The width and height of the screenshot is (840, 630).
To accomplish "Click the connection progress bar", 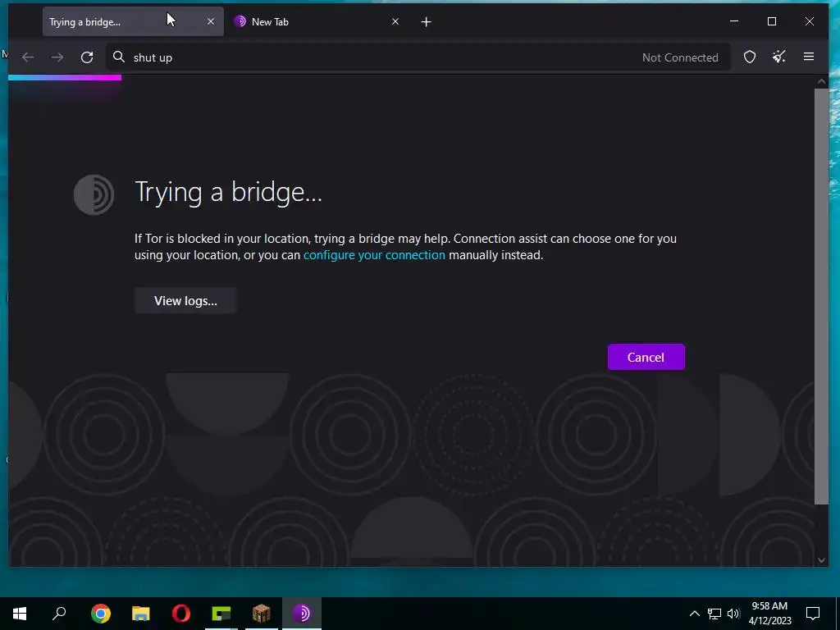I will click(x=65, y=78).
